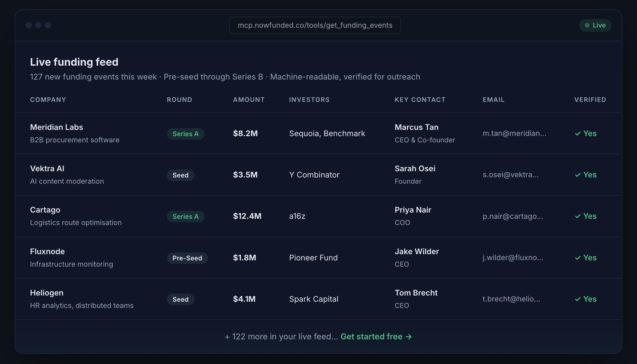This screenshot has height=364, width=637.
Task: Select the a16z investor cell
Action: pyautogui.click(x=297, y=216)
